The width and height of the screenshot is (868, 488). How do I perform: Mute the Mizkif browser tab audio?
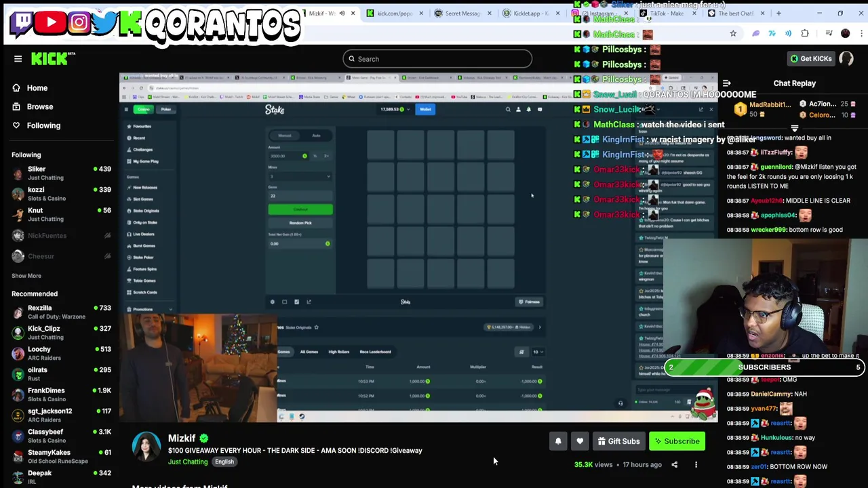coord(342,14)
